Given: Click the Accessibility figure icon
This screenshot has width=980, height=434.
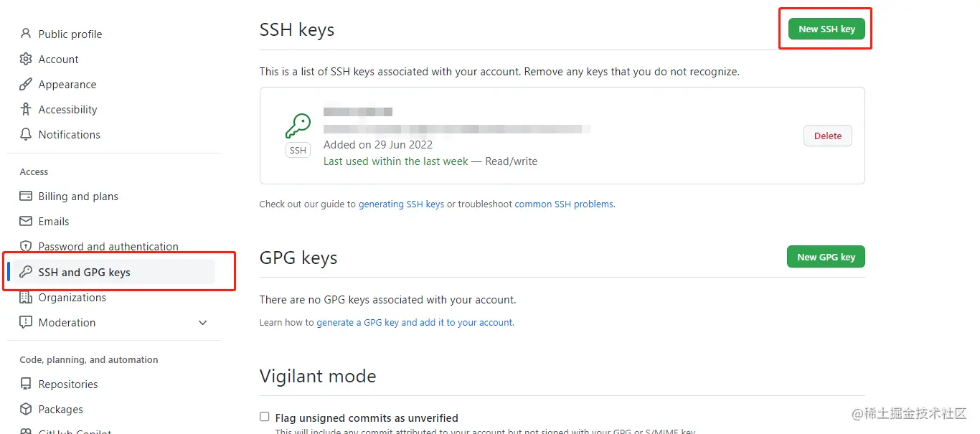Looking at the screenshot, I should (26, 109).
